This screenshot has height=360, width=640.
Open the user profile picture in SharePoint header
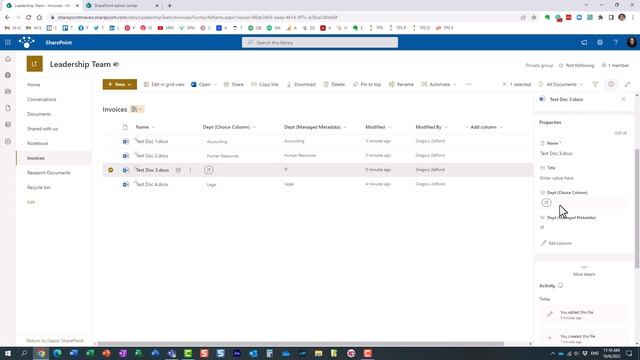[x=631, y=42]
